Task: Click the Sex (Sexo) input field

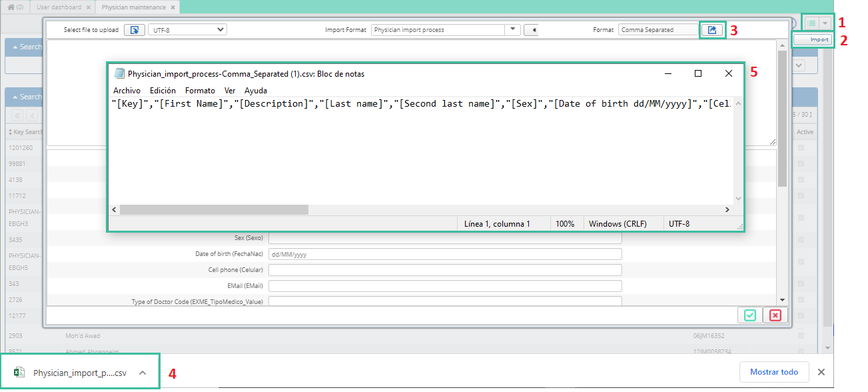Action: click(445, 238)
